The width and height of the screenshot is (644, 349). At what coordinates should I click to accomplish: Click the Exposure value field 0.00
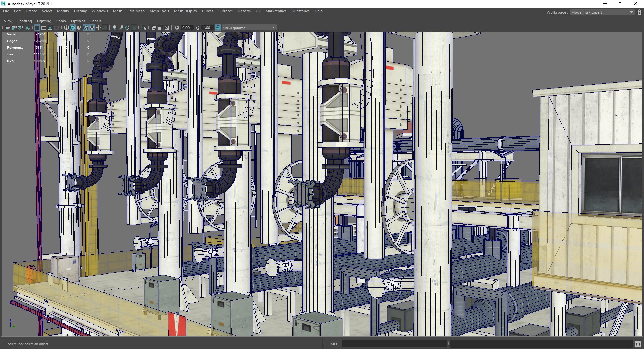[187, 28]
